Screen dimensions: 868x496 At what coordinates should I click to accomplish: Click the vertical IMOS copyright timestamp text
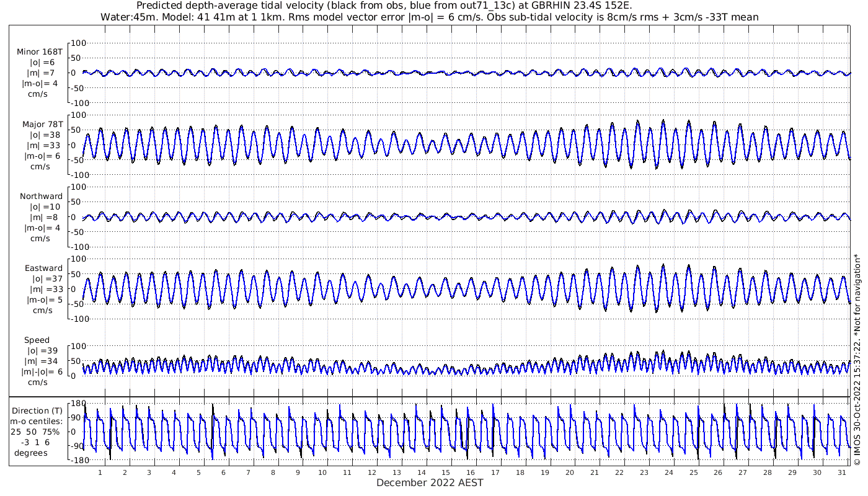click(856, 359)
